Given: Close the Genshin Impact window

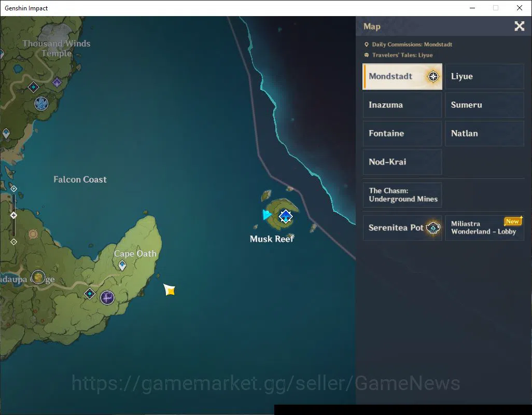Looking at the screenshot, I should pyautogui.click(x=520, y=8).
